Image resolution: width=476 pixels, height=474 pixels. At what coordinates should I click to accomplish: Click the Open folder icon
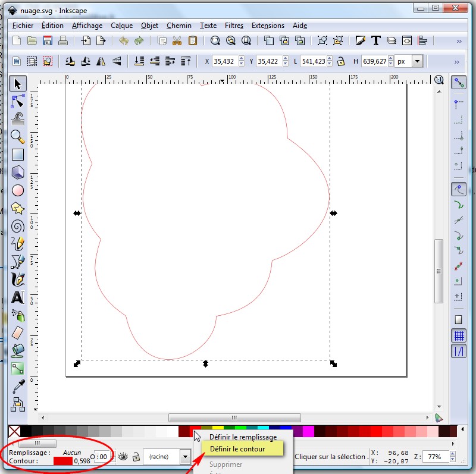pyautogui.click(x=32, y=40)
